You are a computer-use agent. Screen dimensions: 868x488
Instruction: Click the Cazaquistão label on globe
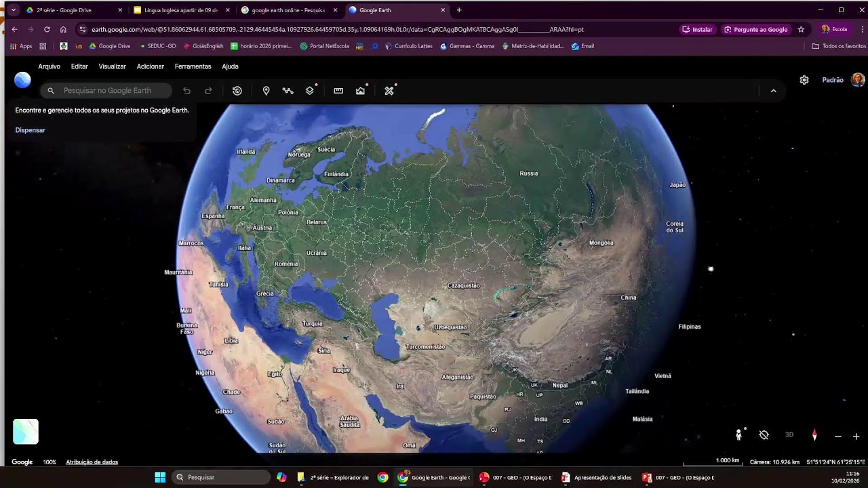click(464, 286)
